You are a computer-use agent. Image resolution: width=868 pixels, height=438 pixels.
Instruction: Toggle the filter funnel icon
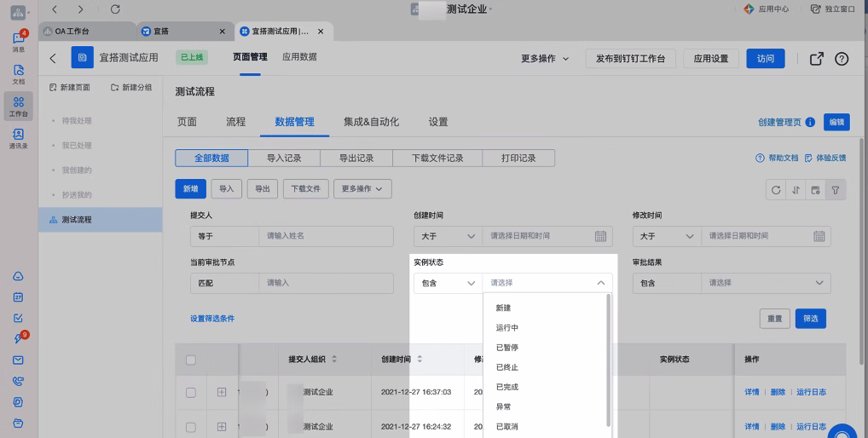(836, 190)
